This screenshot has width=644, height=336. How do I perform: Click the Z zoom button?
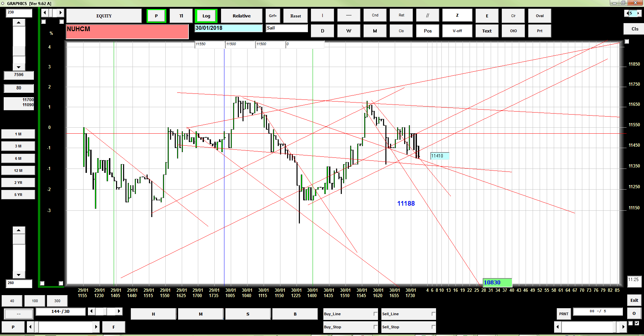point(457,15)
